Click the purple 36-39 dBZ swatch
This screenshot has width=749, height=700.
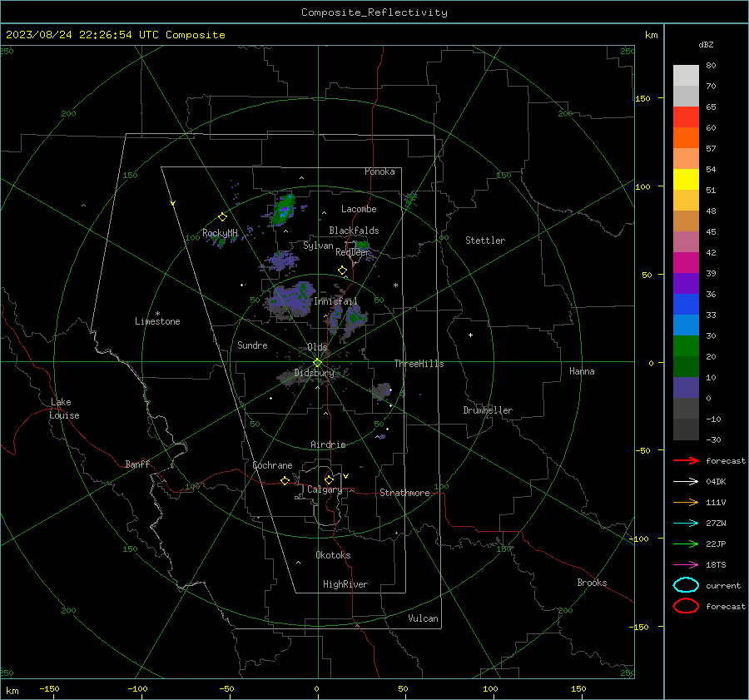pos(686,283)
